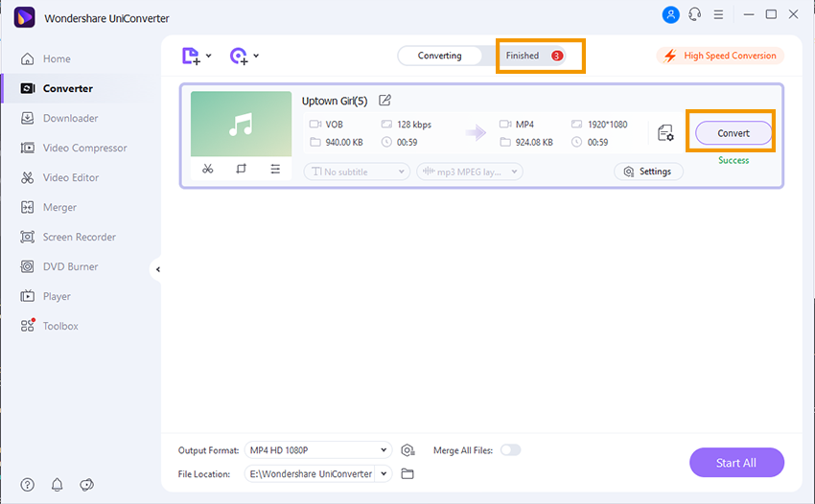The width and height of the screenshot is (815, 504).
Task: Click the Load DVD disc icon
Action: click(x=239, y=56)
